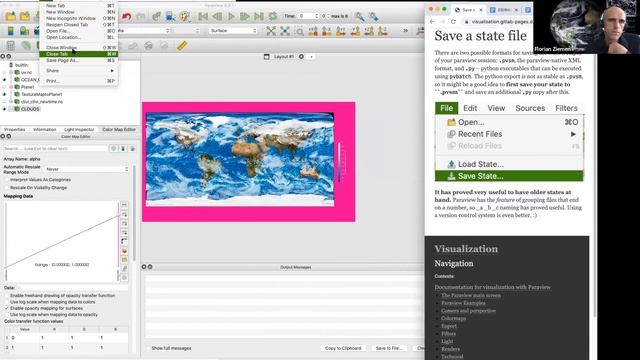This screenshot has height=360, width=640.
Task: Click the Search field in Color Map Editor
Action: click(55, 149)
